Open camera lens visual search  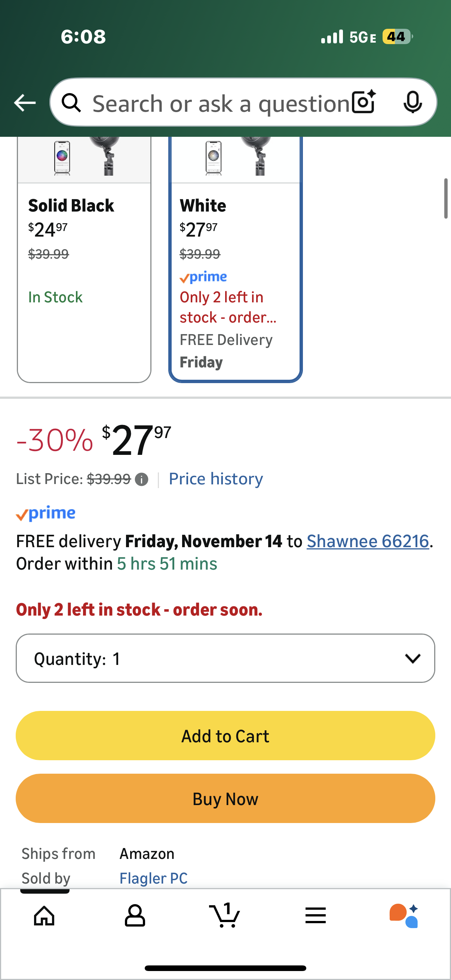click(x=363, y=102)
